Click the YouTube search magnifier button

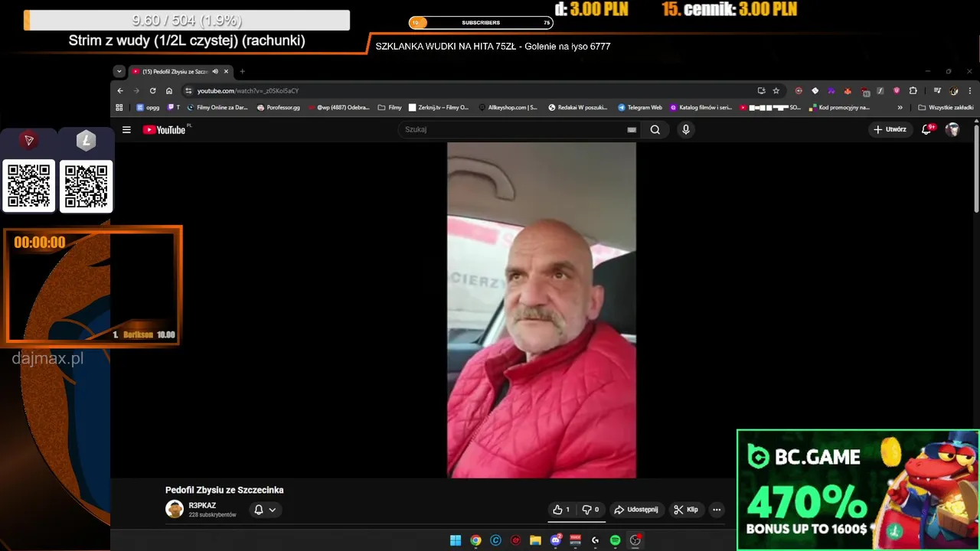(655, 130)
